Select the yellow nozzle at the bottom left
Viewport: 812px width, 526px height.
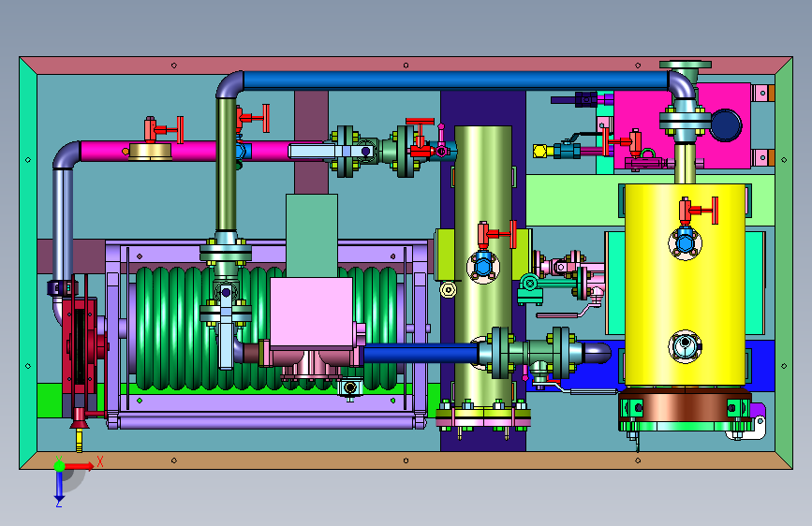pos(80,440)
